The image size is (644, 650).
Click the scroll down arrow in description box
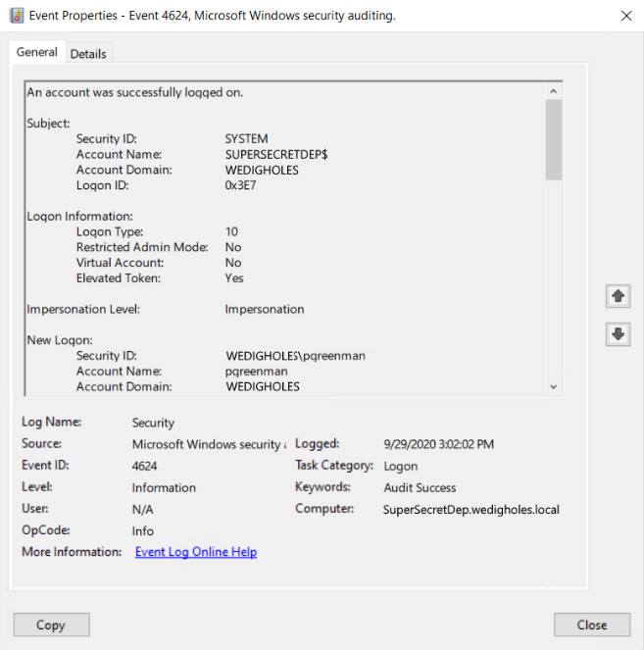click(553, 387)
